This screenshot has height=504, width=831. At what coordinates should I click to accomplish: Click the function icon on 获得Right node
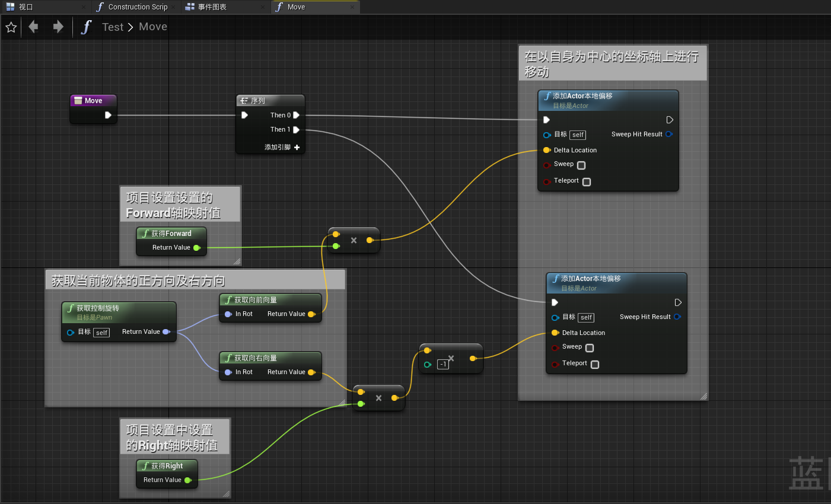(145, 466)
